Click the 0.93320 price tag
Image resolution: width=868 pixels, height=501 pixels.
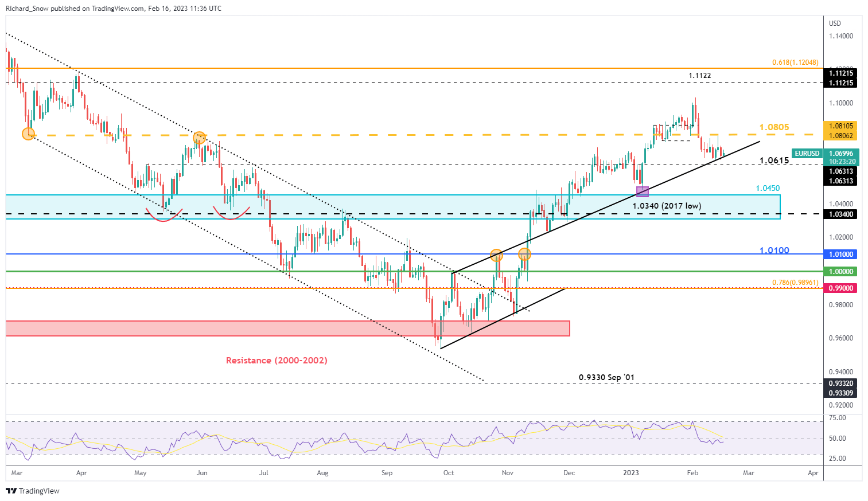click(x=840, y=383)
